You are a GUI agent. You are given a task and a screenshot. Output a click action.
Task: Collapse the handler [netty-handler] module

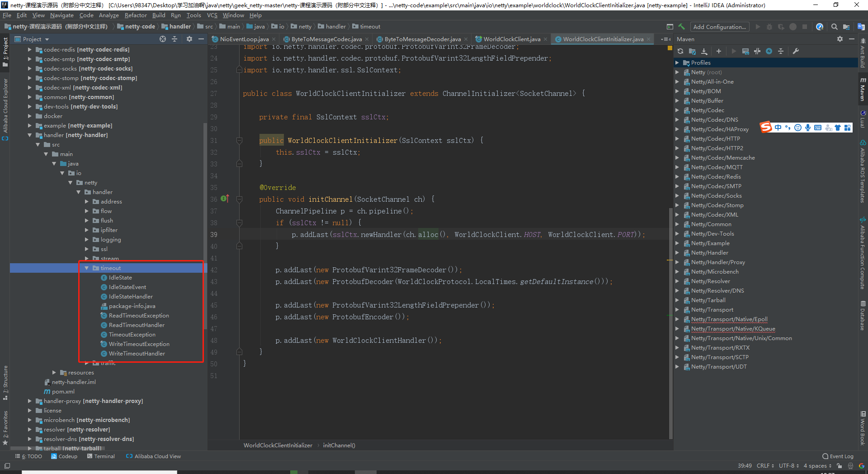pos(30,135)
